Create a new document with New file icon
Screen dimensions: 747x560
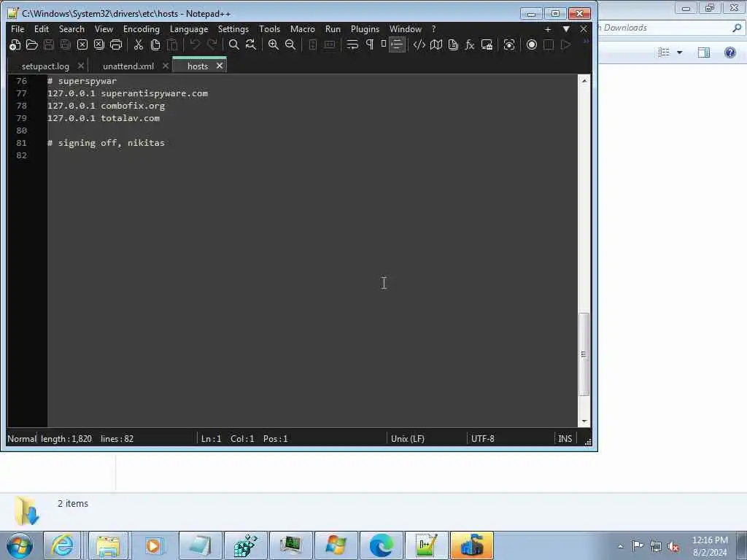15,44
